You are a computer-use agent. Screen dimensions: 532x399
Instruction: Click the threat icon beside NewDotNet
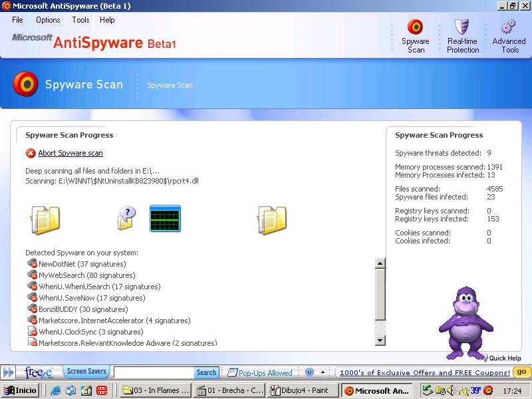pyautogui.click(x=32, y=263)
